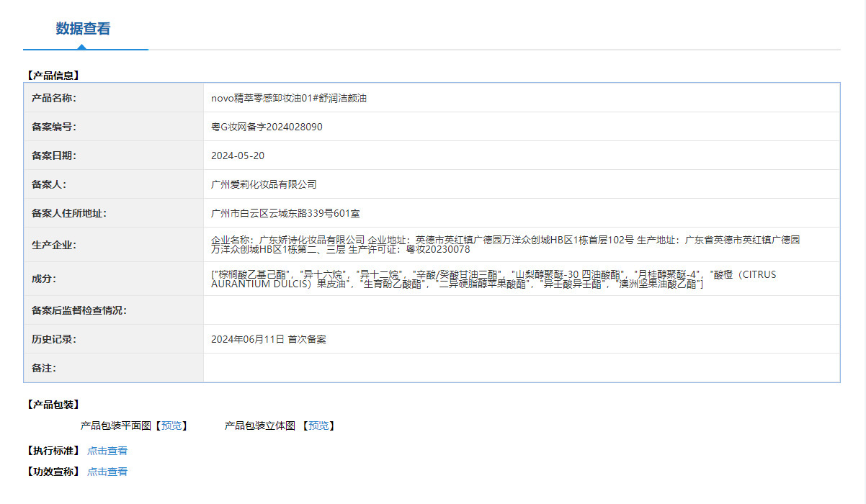Viewport: 866px width, 504px height.
Task: Click the 生产企业: row label
Action: (x=54, y=245)
